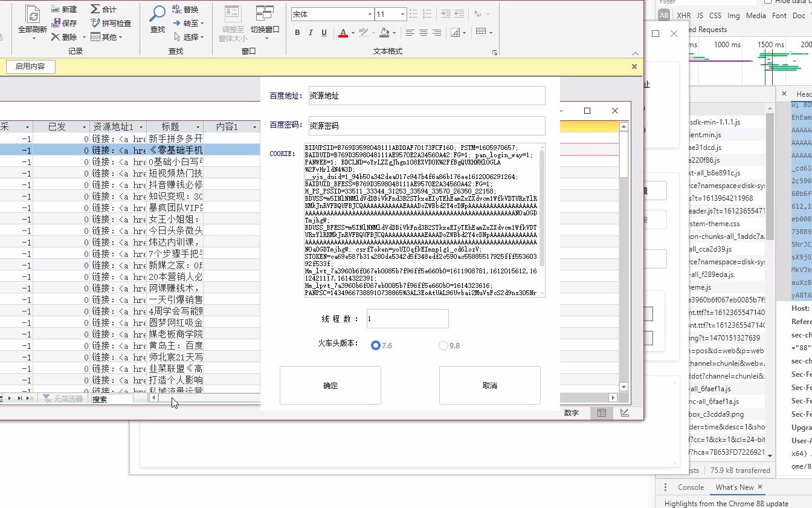Select the CSS filter in DevTools

715,16
